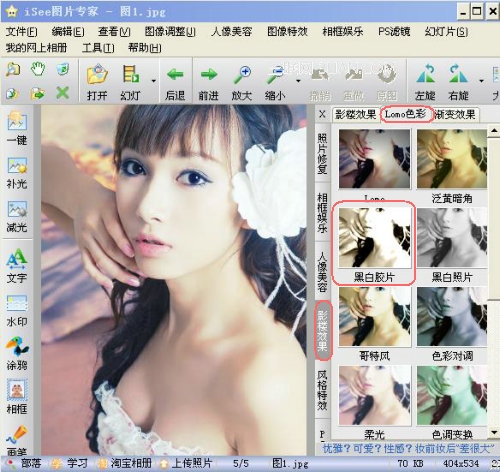
Task: Start the slideshow (幻灯) toolbar icon
Action: pos(130,75)
